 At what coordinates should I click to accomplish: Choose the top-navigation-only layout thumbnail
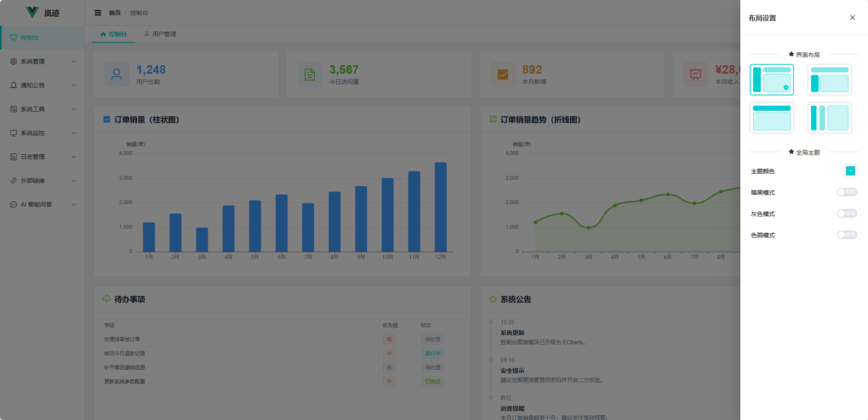click(x=771, y=118)
